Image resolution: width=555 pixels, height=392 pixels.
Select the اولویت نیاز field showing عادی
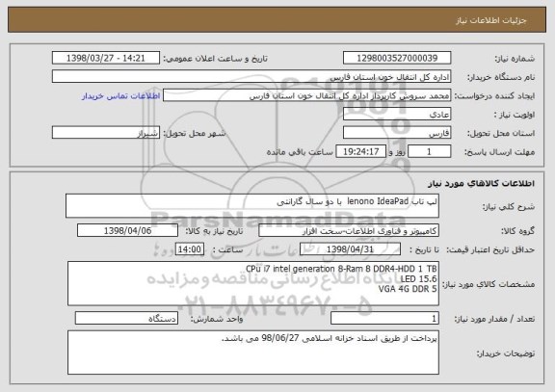point(397,115)
